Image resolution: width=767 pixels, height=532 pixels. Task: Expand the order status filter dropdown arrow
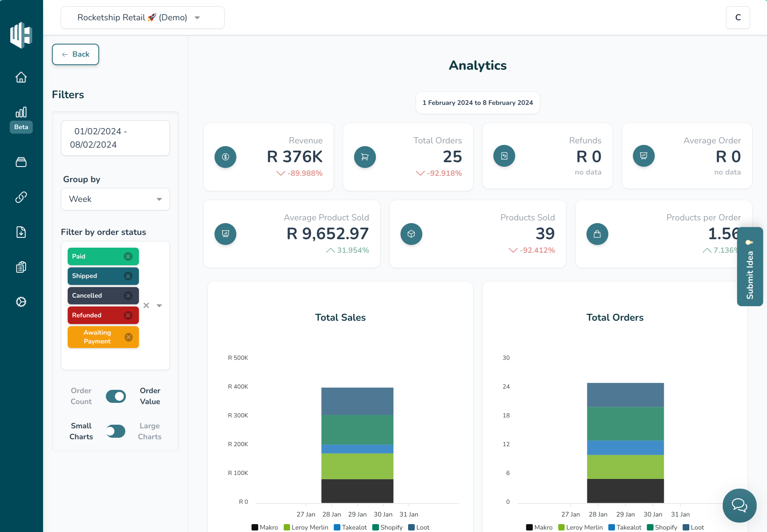click(159, 305)
